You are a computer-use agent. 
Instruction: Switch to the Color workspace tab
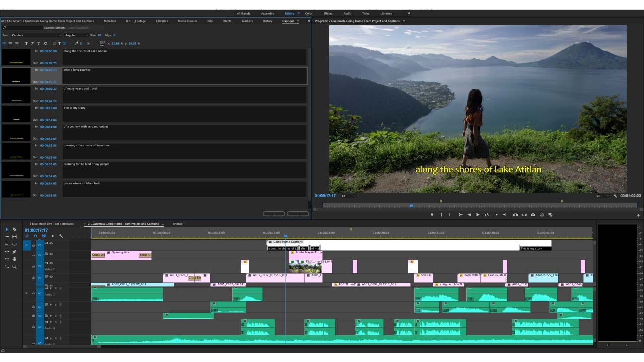(x=308, y=14)
